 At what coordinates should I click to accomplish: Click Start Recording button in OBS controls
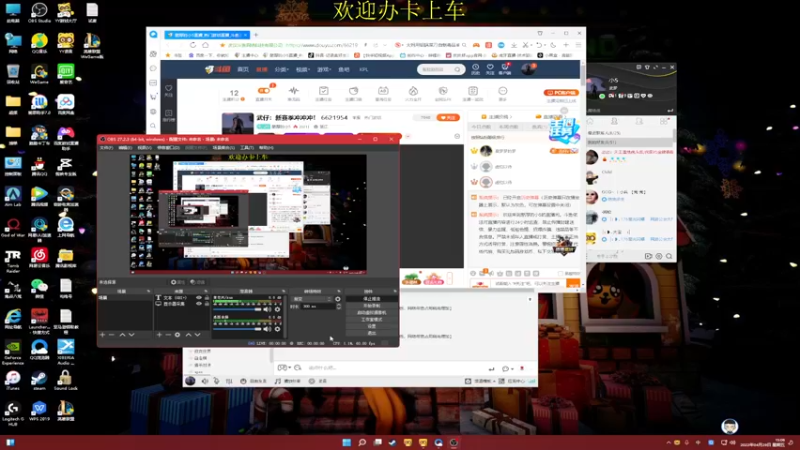click(371, 306)
